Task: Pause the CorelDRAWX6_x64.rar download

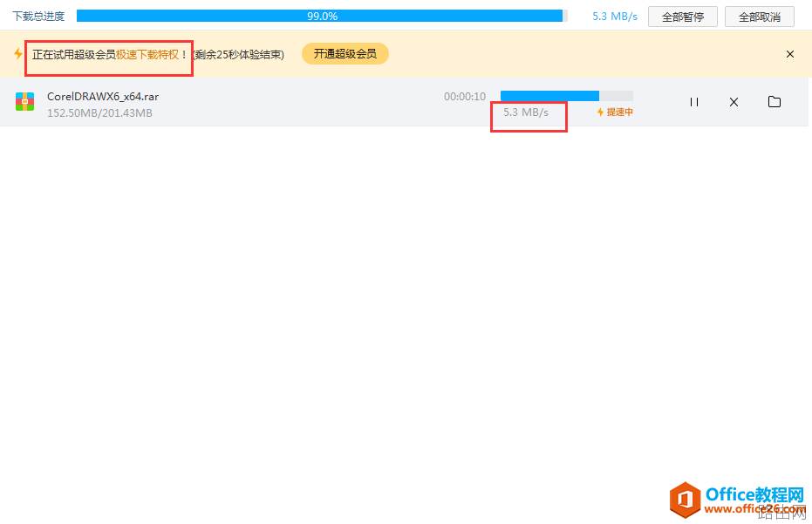Action: (693, 102)
